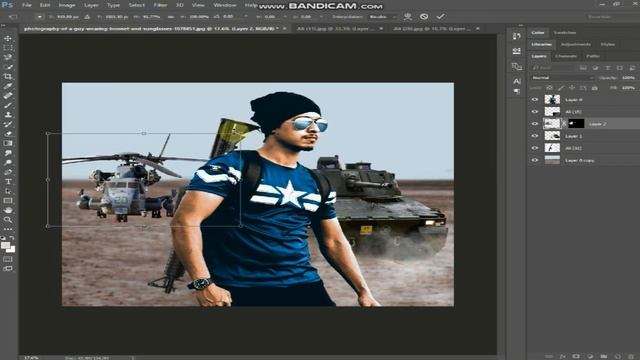Select the Brush tool

point(8,105)
